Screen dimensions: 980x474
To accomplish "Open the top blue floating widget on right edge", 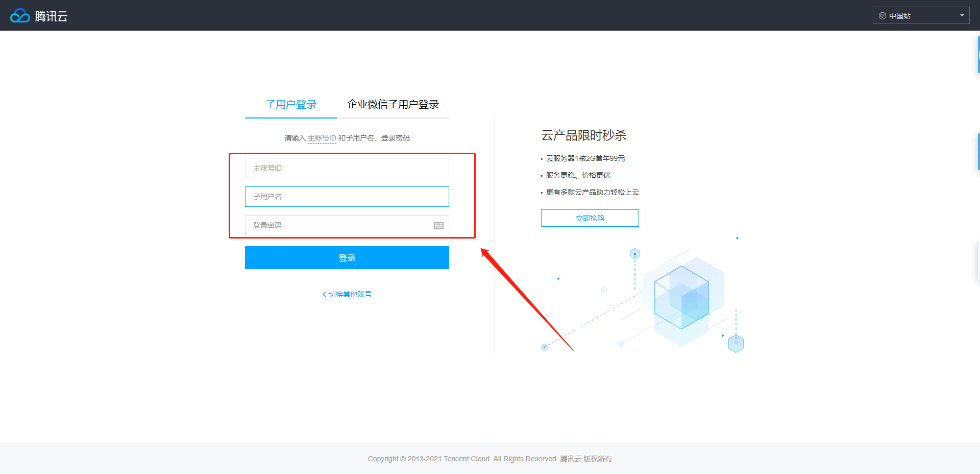I will 978,55.
